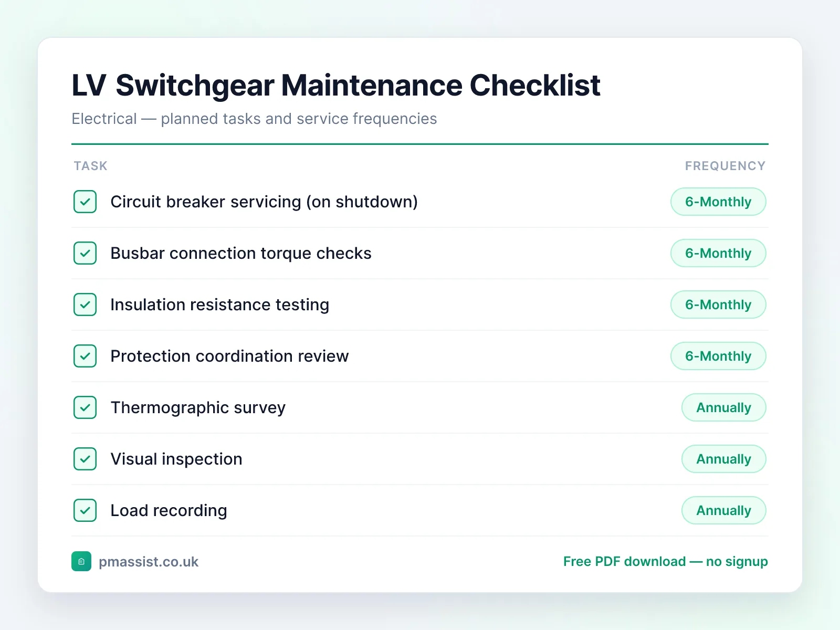Select the Visual inspection text

[x=176, y=459]
